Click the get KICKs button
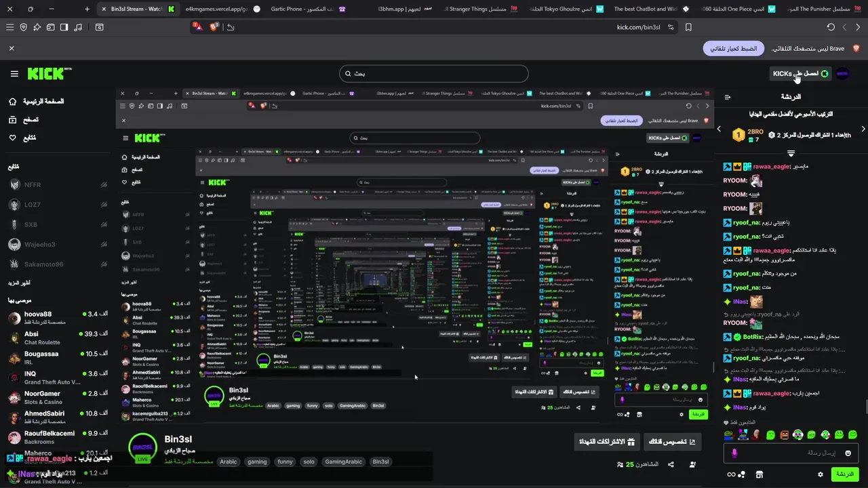 [800, 73]
